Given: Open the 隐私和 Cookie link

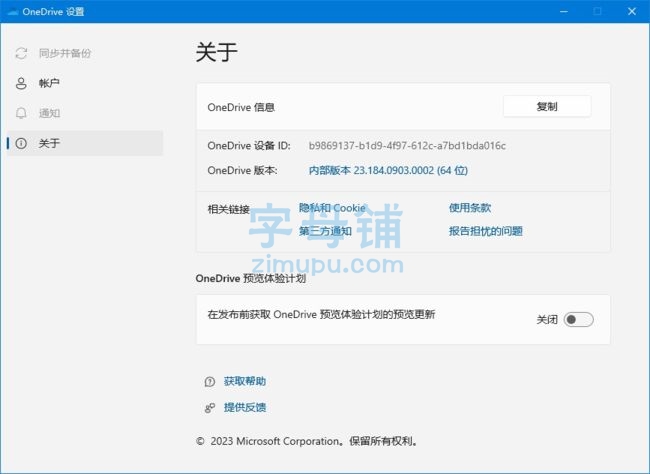Looking at the screenshot, I should [x=332, y=208].
